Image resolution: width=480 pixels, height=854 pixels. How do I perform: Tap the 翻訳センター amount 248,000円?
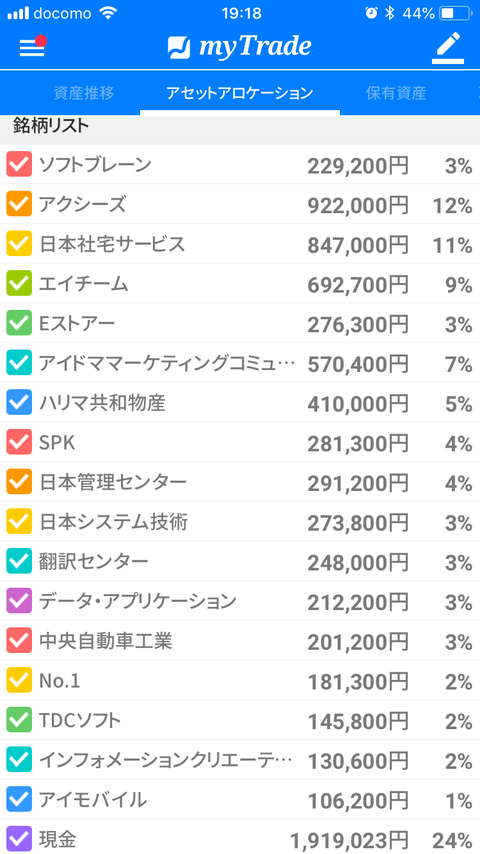coord(358,563)
